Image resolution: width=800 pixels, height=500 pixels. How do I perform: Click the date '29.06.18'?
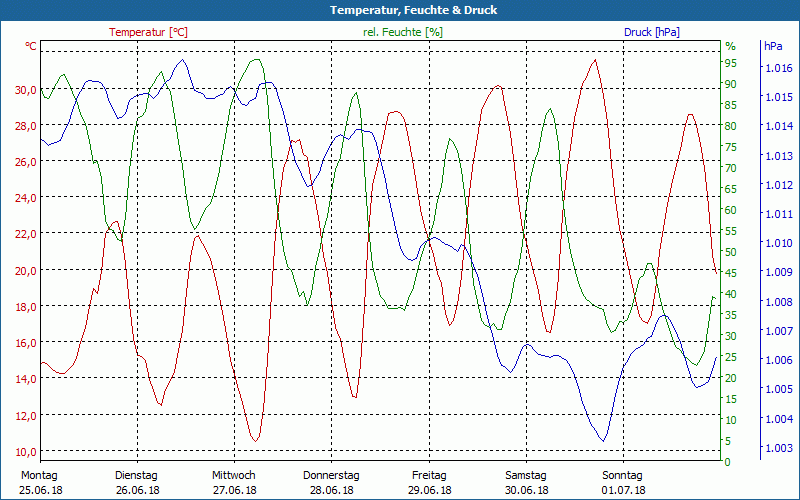click(430, 490)
